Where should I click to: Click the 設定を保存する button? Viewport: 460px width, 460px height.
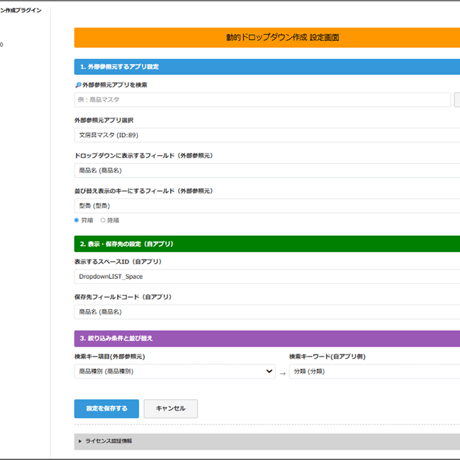107,409
